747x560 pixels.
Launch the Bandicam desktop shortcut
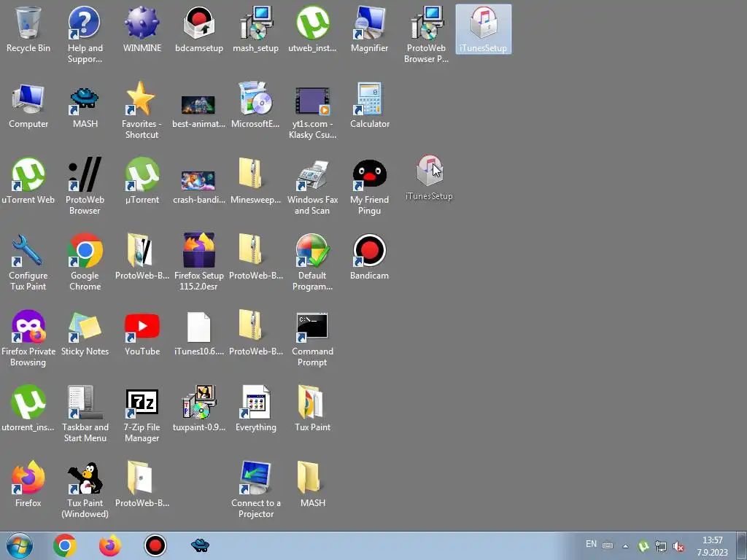point(369,257)
